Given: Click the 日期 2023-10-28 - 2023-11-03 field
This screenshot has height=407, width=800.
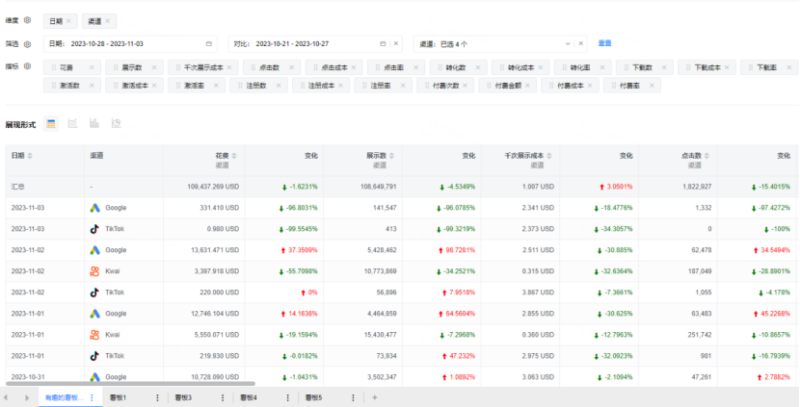Looking at the screenshot, I should (x=130, y=44).
